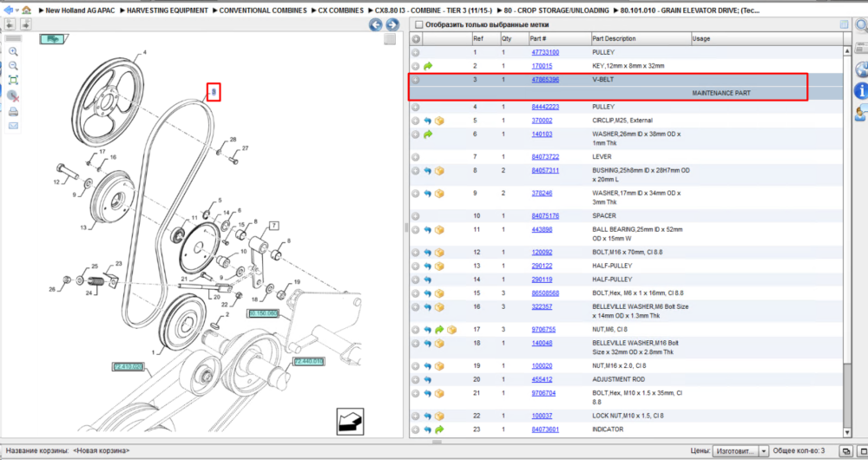
Task: Open the column chooser icon above the table
Action: 844,24
